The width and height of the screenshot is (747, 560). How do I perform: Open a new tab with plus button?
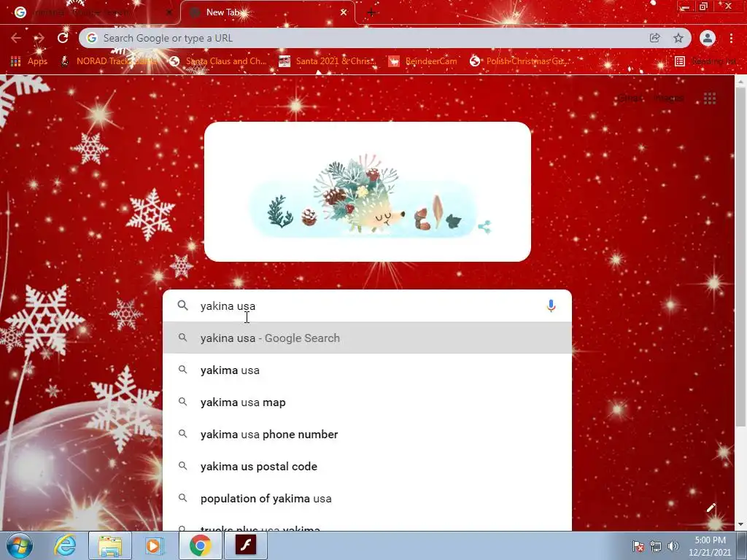point(371,13)
